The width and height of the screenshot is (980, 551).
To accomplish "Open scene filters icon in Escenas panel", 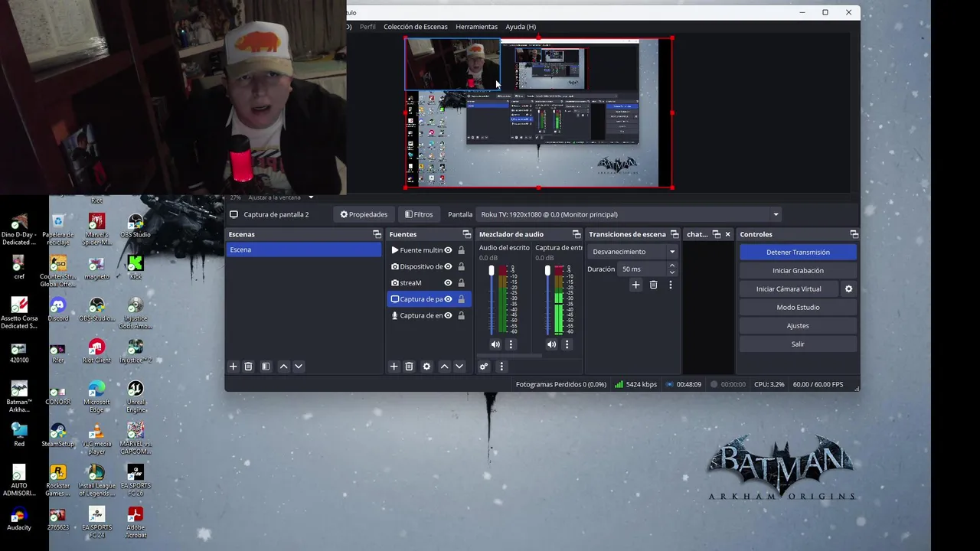I will click(x=266, y=367).
